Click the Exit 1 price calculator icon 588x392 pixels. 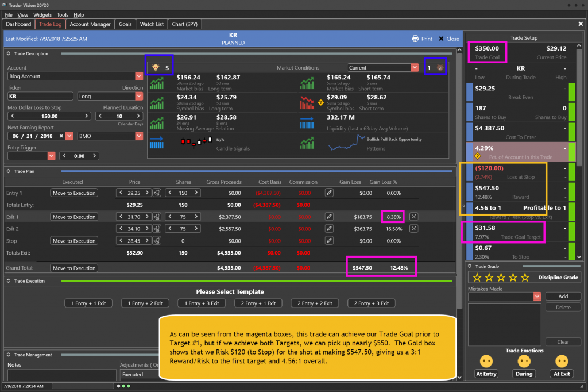(157, 217)
